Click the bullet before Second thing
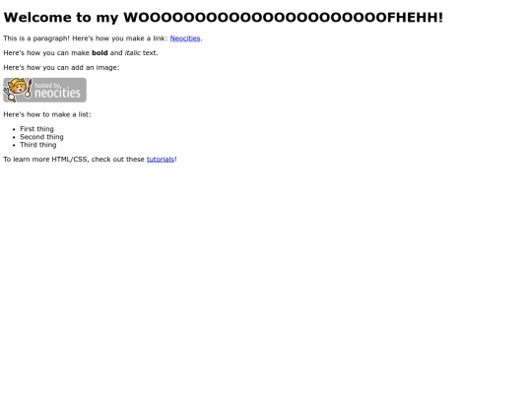Viewport: 532px width, 399px height. [x=14, y=137]
